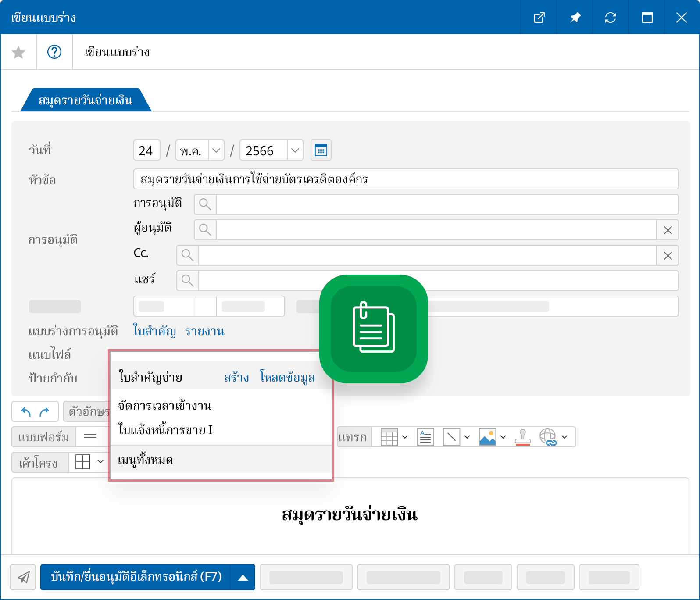Screen dimensions: 700x600
Task: Expand the save button's arrow menu
Action: (243, 577)
